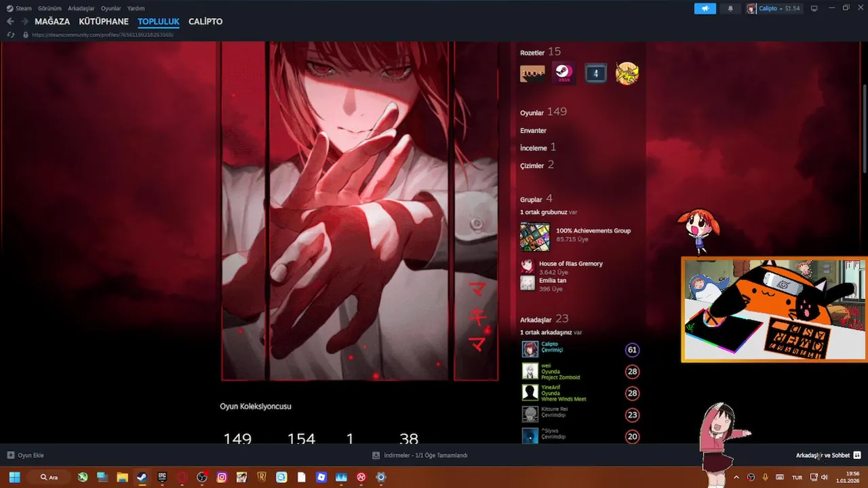This screenshot has width=868, height=488.
Task: Open İndirmeler downloads status
Action: 420,455
